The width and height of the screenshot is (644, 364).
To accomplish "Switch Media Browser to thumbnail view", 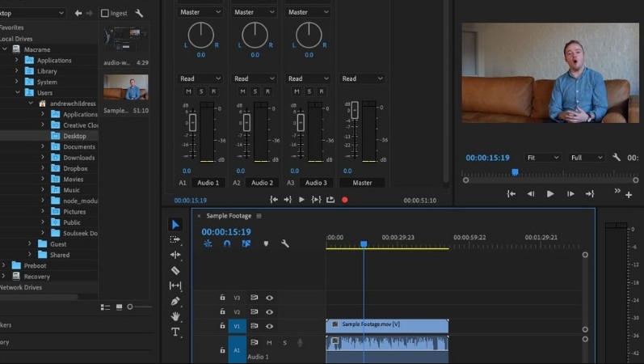I will [x=119, y=307].
